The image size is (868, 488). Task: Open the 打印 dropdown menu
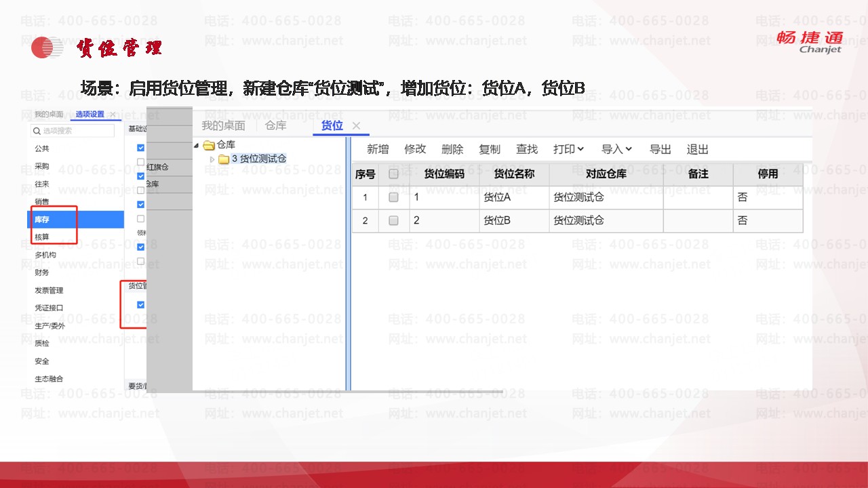click(568, 149)
